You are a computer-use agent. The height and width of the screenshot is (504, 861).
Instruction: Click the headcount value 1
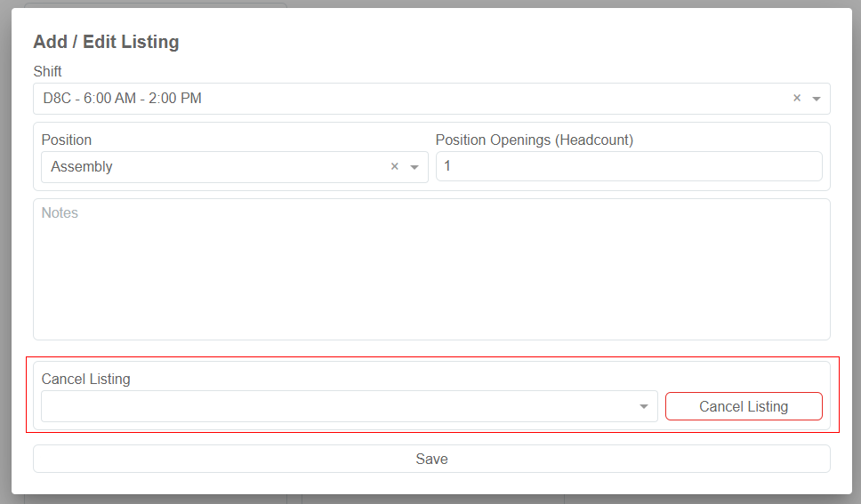[447, 166]
